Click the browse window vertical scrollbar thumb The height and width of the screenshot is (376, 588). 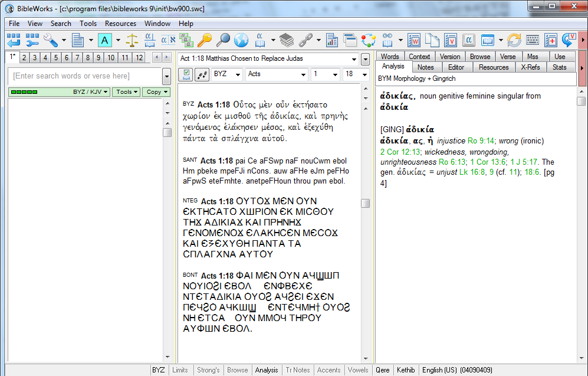coord(365,203)
